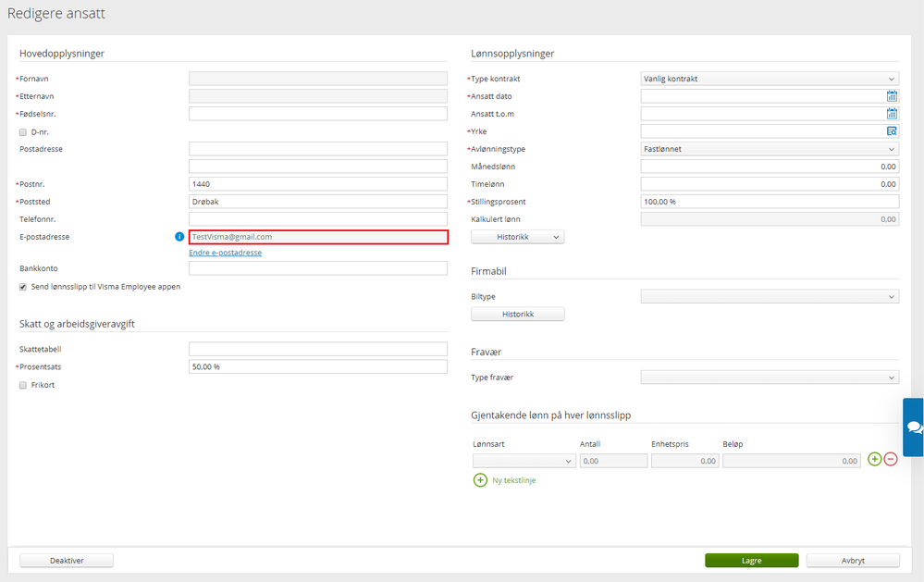
Task: Enable the D-nr. checkbox
Action: [23, 132]
